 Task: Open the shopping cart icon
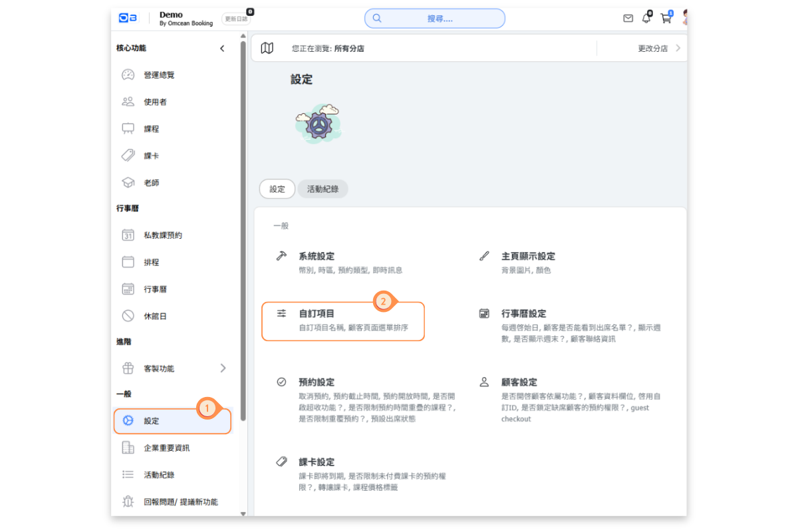coord(666,19)
